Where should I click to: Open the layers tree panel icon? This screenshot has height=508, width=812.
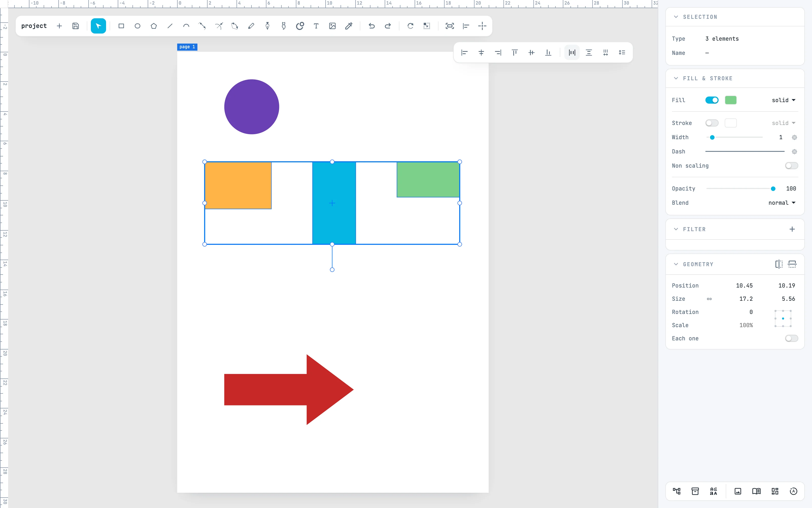tap(677, 491)
